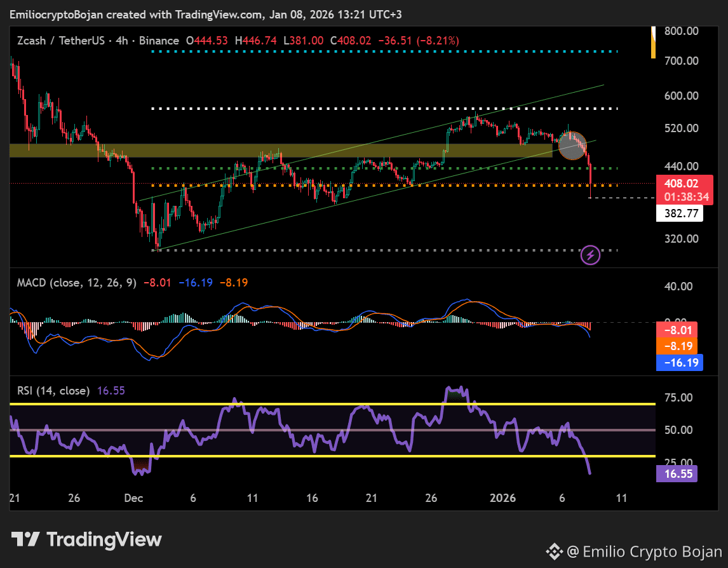Click the TradingView logo icon
The image size is (728, 568).
point(25,539)
